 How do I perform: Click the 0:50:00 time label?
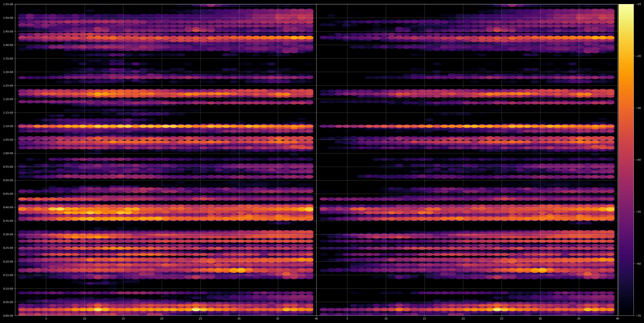coord(8,180)
